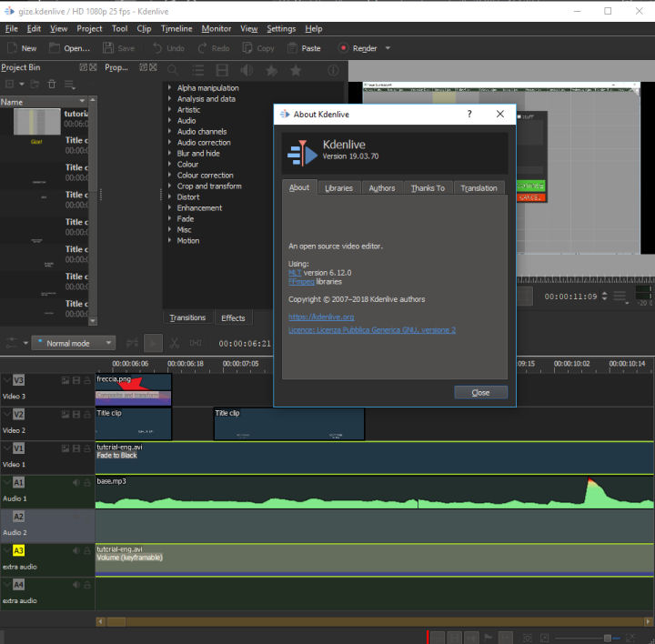Viewport: 655px width, 644px height.
Task: Click the effects list view icon
Action: pyautogui.click(x=197, y=70)
